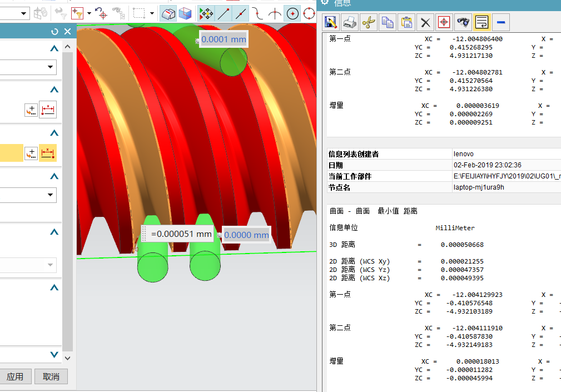
Task: Click the dialog scrollbar up arrow
Action: [x=68, y=47]
